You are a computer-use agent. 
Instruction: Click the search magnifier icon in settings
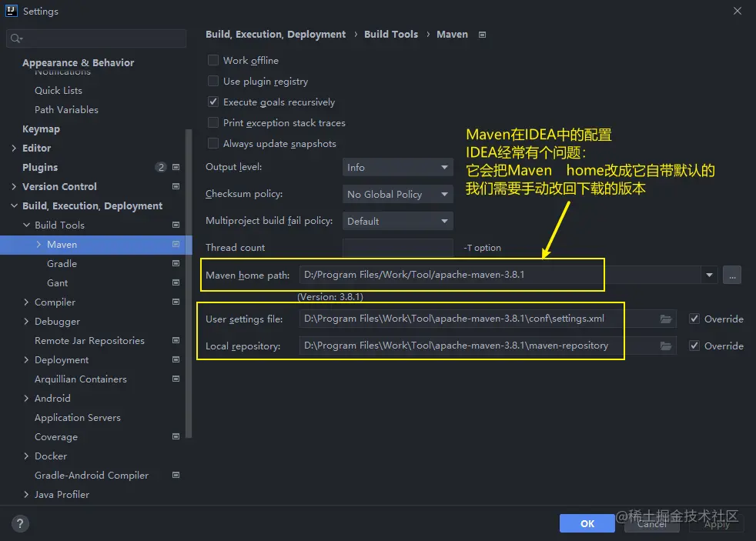click(x=16, y=38)
